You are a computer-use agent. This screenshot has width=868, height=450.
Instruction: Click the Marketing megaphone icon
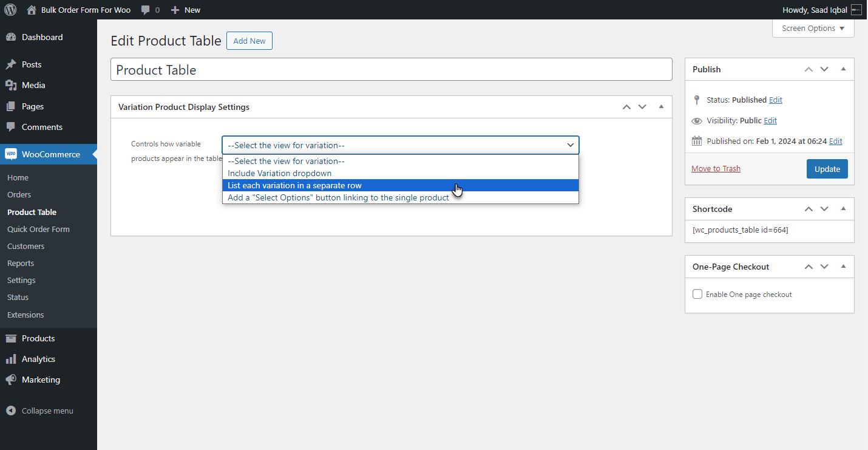[11, 380]
